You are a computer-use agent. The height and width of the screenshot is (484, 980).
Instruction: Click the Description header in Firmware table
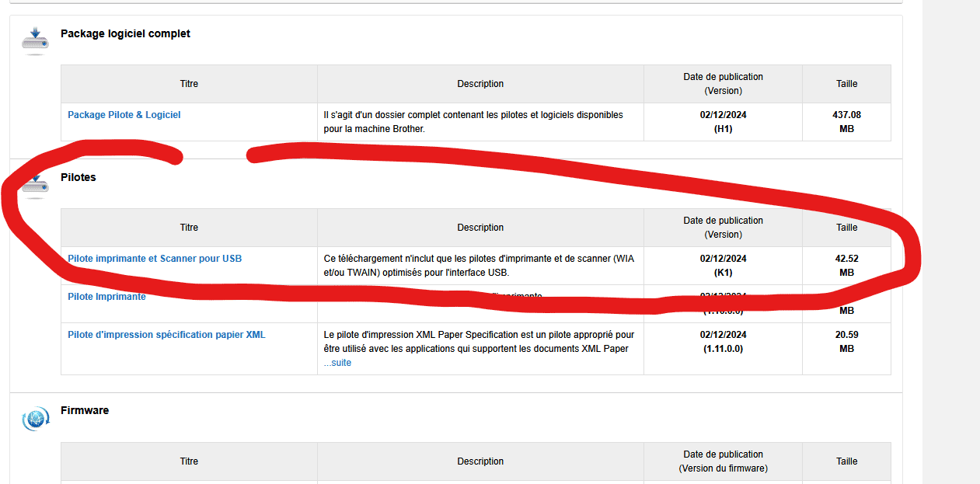click(480, 461)
